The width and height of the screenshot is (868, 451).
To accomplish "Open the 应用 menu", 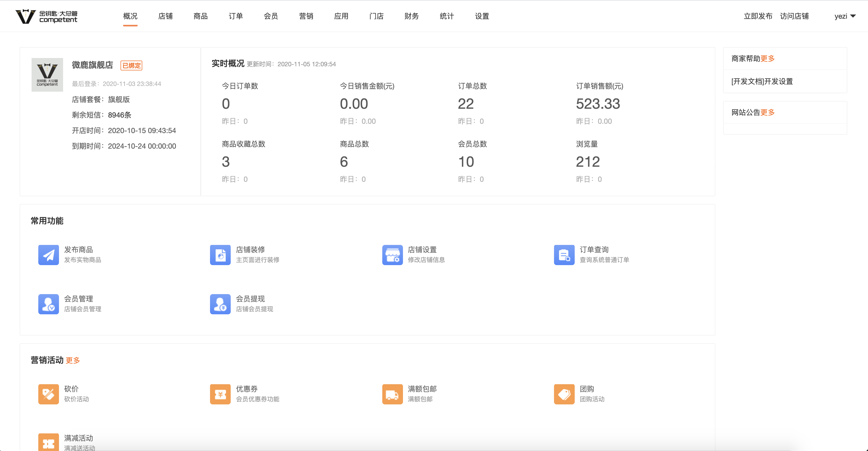I will point(341,16).
